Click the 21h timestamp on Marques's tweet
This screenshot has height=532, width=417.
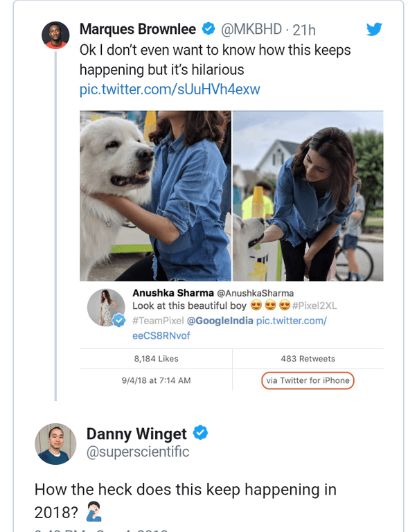pos(304,29)
